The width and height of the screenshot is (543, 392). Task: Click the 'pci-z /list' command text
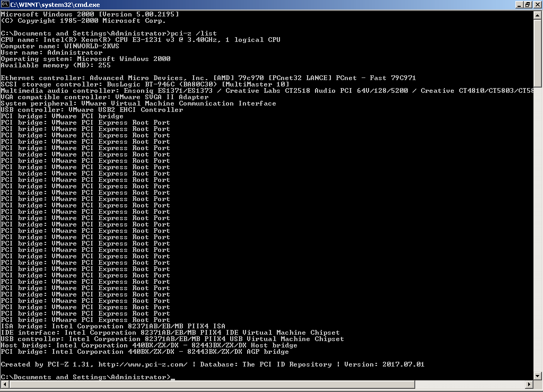(194, 33)
